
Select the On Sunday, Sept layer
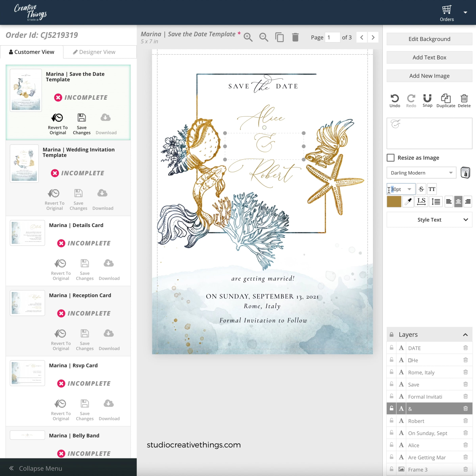429,433
